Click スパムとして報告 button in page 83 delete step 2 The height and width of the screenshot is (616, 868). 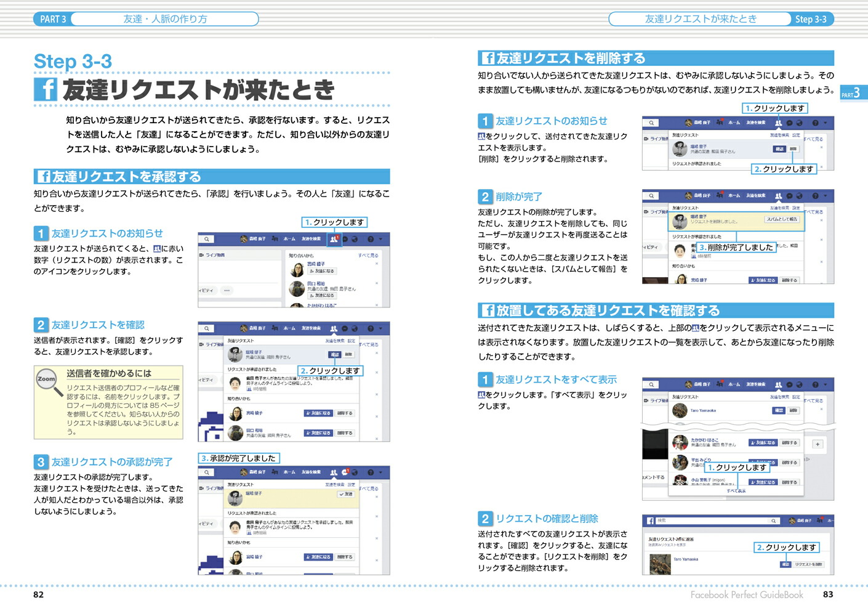pos(782,219)
